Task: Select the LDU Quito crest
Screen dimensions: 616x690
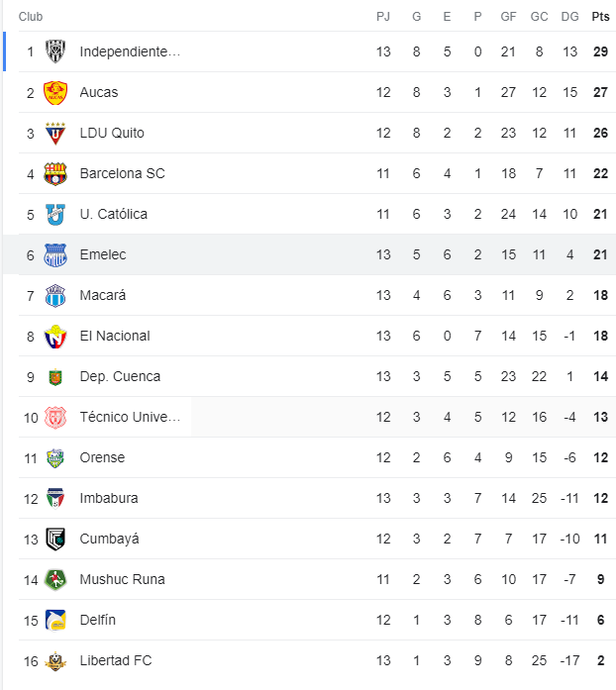Action: pyautogui.click(x=55, y=133)
